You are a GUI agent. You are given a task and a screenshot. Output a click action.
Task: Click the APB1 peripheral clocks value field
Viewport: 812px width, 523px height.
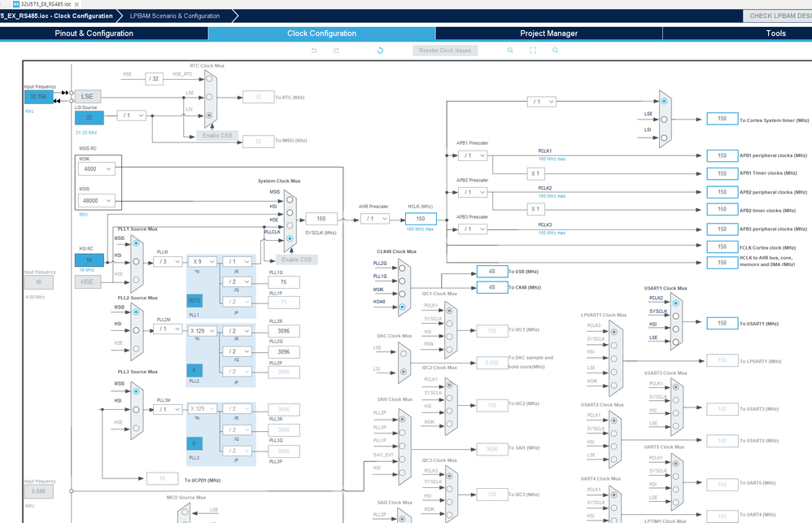pyautogui.click(x=723, y=155)
